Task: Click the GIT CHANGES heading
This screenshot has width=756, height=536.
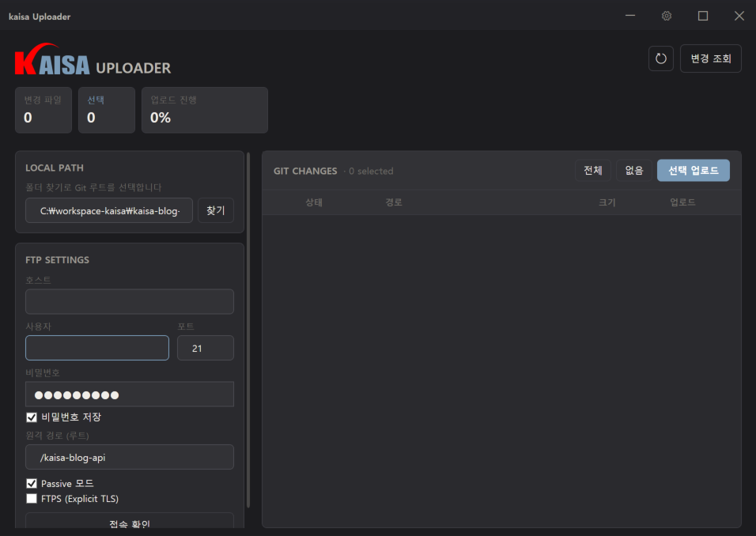Action: (x=305, y=171)
